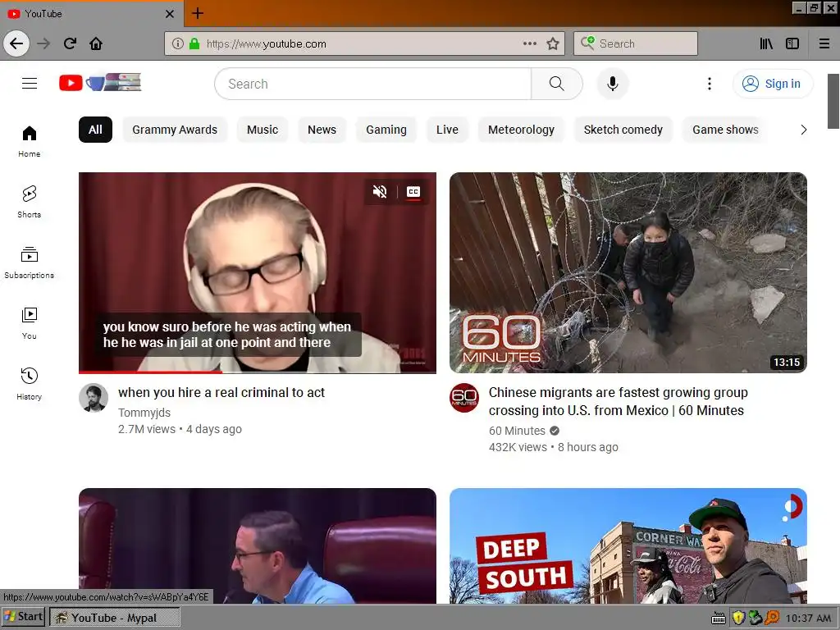840x630 pixels.
Task: Open the 60 Minutes migrants video thumbnail
Action: pyautogui.click(x=628, y=272)
